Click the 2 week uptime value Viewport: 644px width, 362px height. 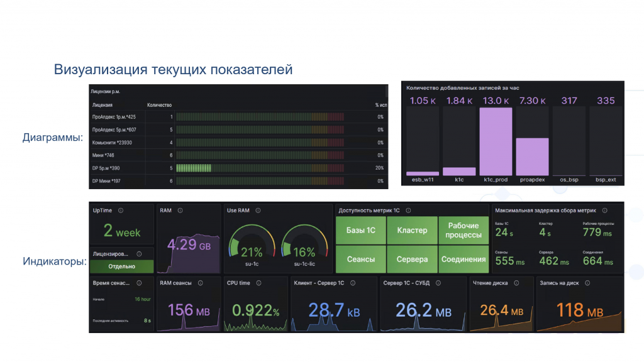[x=122, y=231]
